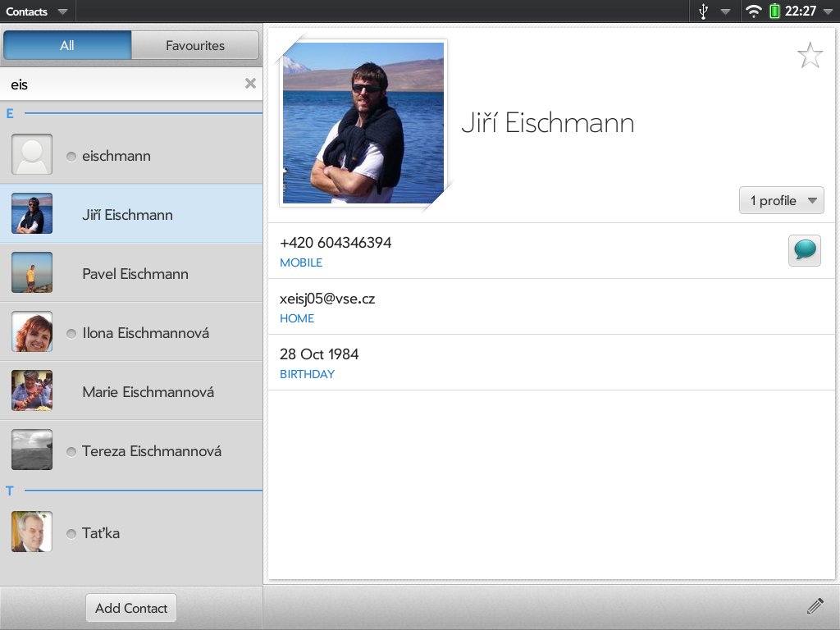Click the status dot beside Ilona Eischmannová
Viewport: 840px width, 630px height.
coord(71,334)
